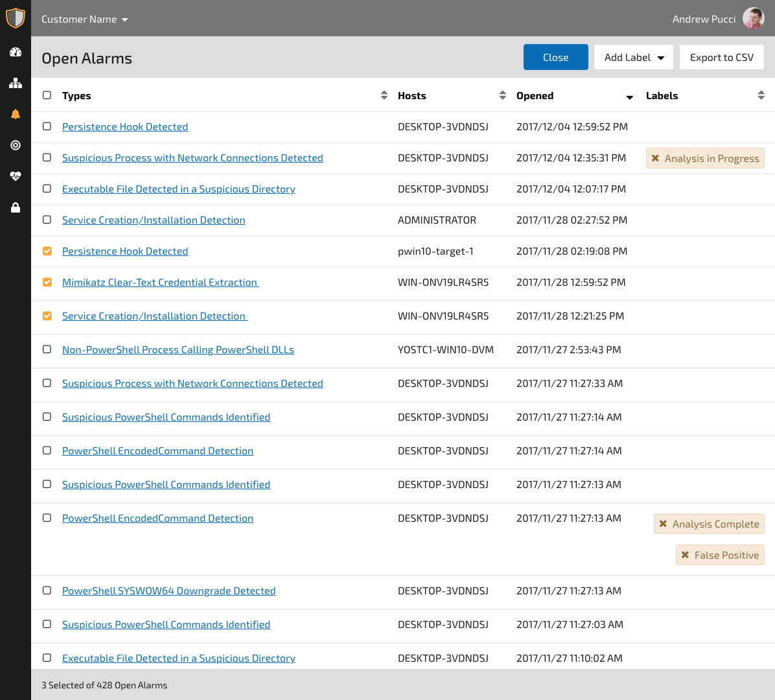This screenshot has height=700, width=775.
Task: Open Service Creation link for ADMINISTRATOR host
Action: pyautogui.click(x=154, y=220)
